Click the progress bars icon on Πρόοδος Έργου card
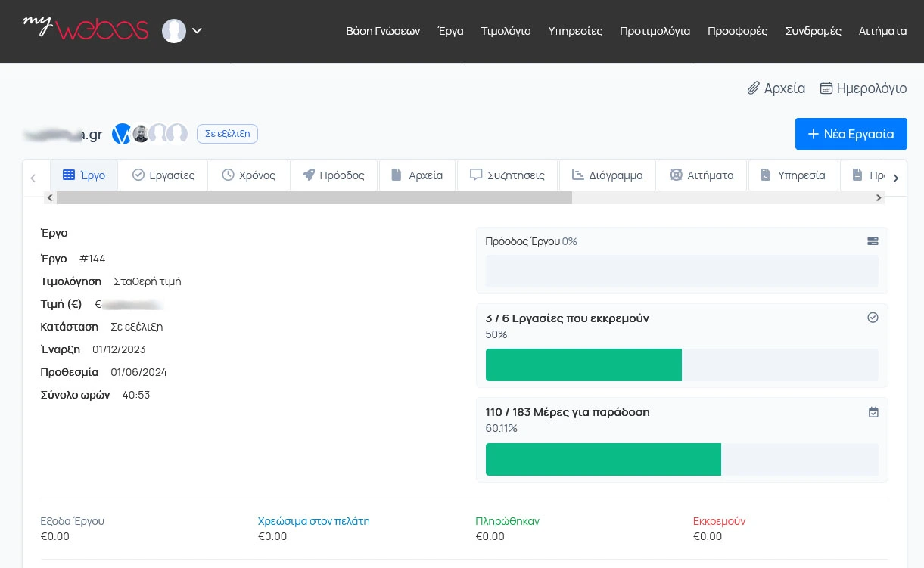This screenshot has height=568, width=924. point(873,241)
